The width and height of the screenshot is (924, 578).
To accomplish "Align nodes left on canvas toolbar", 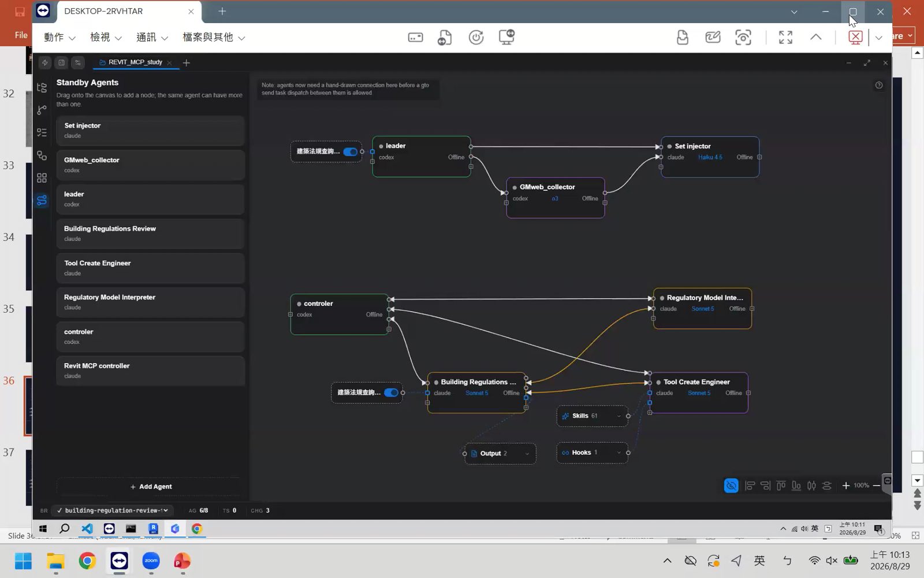I will tap(750, 486).
